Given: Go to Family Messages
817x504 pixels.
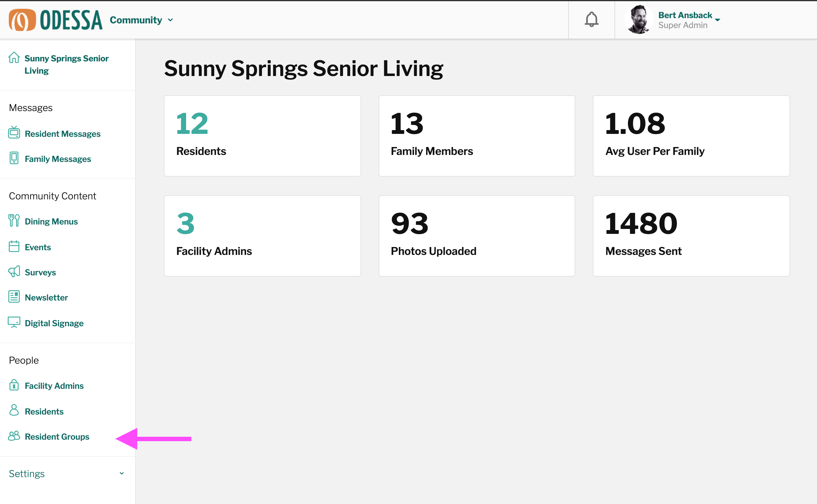Looking at the screenshot, I should (58, 159).
